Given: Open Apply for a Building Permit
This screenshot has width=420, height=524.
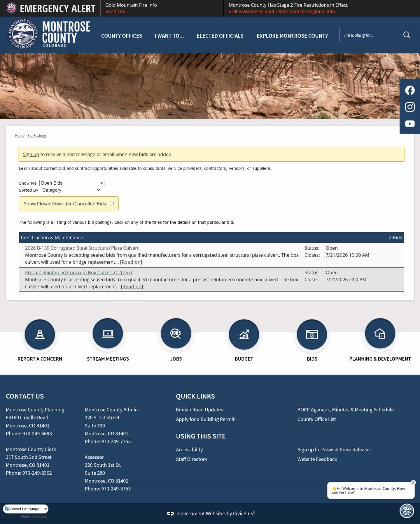Looking at the screenshot, I should [205, 419].
